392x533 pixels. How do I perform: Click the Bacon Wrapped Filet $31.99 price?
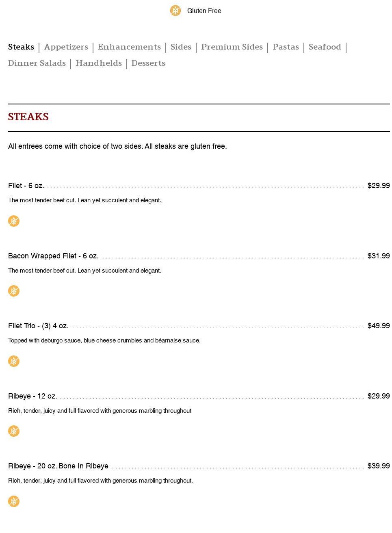click(x=378, y=256)
